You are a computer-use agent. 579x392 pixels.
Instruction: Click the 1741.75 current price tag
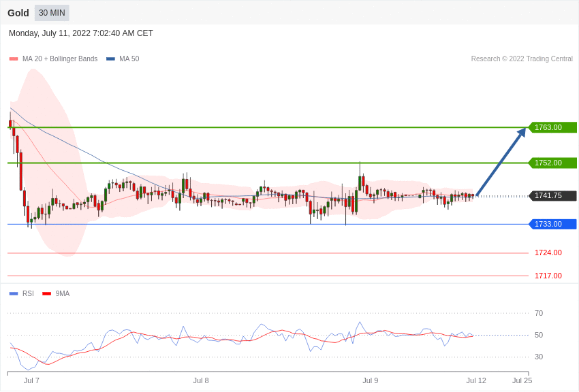[553, 195]
